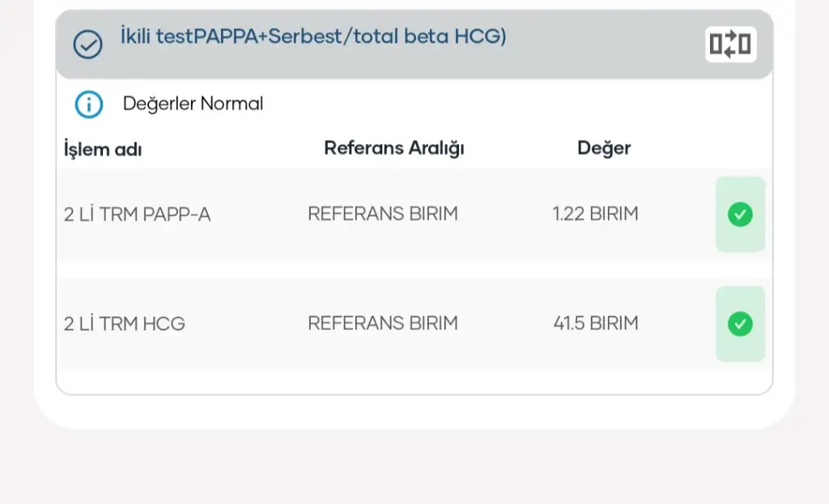829x504 pixels.
Task: Click the 41.5 BIRIM value
Action: pos(595,323)
